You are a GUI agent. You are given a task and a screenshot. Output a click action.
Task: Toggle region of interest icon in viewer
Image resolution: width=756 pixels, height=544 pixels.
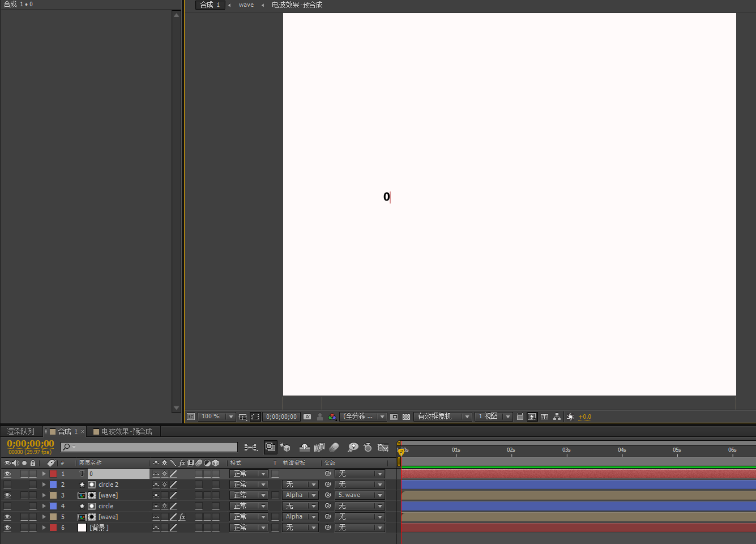(x=394, y=416)
